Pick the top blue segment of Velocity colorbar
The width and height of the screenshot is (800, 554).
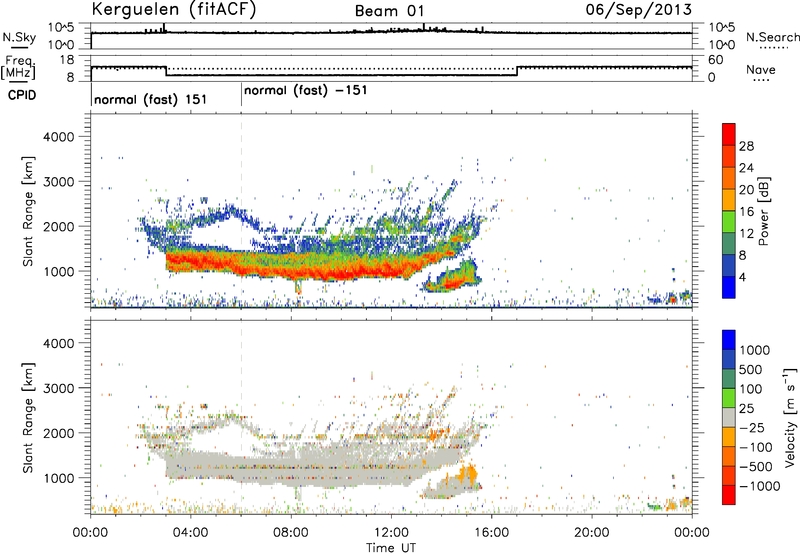(x=729, y=340)
